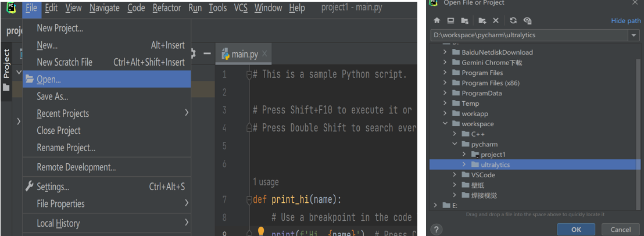Choose Close Project in File menu
The image size is (644, 236).
pos(107,131)
